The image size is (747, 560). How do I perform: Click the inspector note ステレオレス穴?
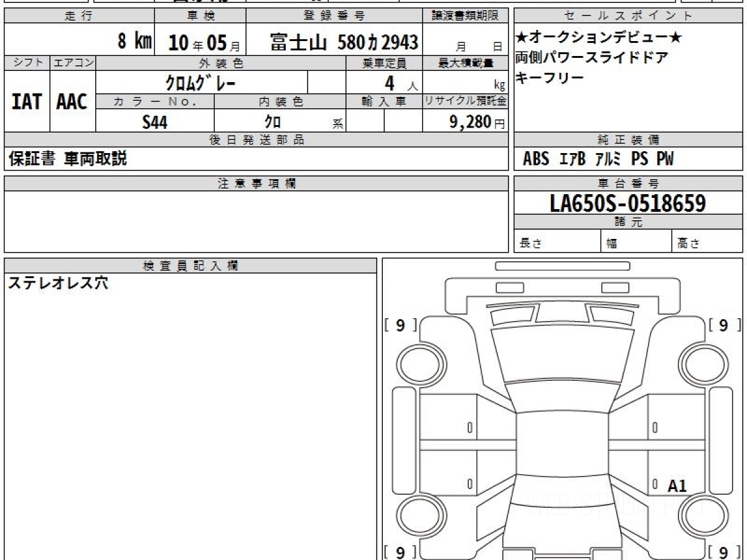tap(57, 283)
